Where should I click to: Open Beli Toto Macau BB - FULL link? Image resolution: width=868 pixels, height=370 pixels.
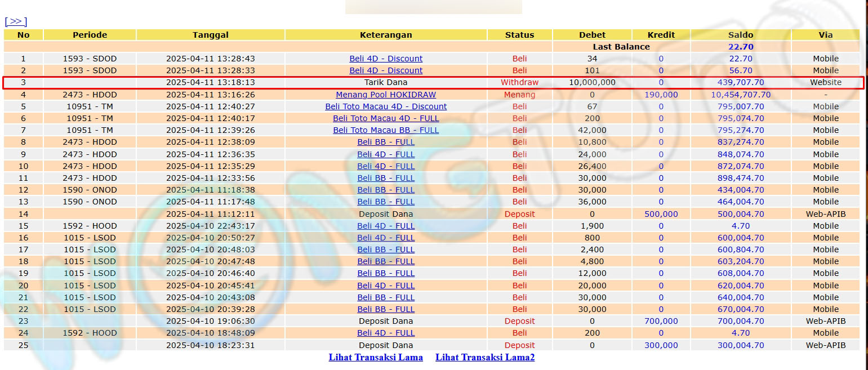(386, 130)
